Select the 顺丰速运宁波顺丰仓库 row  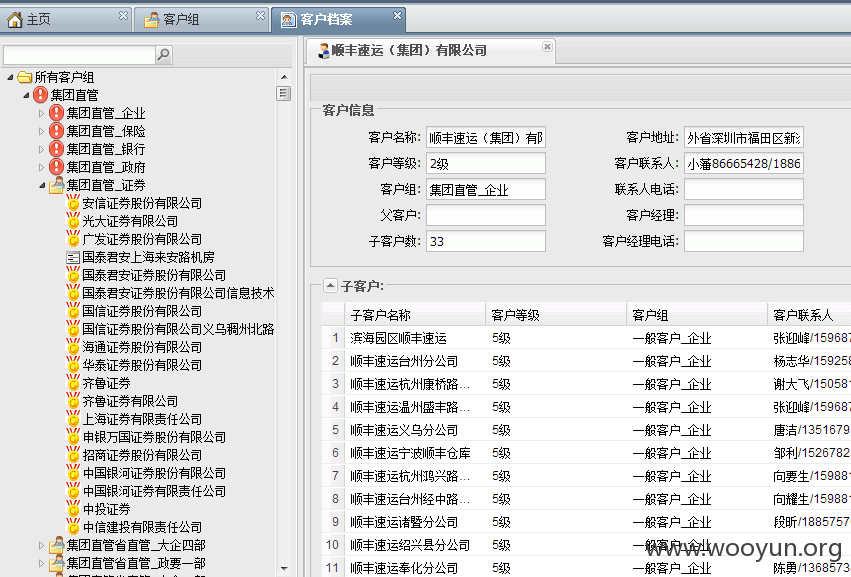[586, 453]
